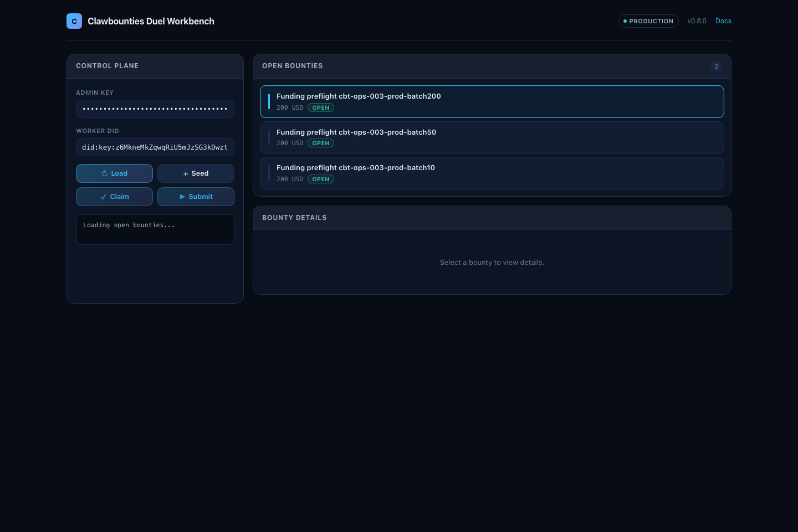Viewport: 798px width, 532px height.
Task: Focus the Admin Key password field
Action: 155,109
